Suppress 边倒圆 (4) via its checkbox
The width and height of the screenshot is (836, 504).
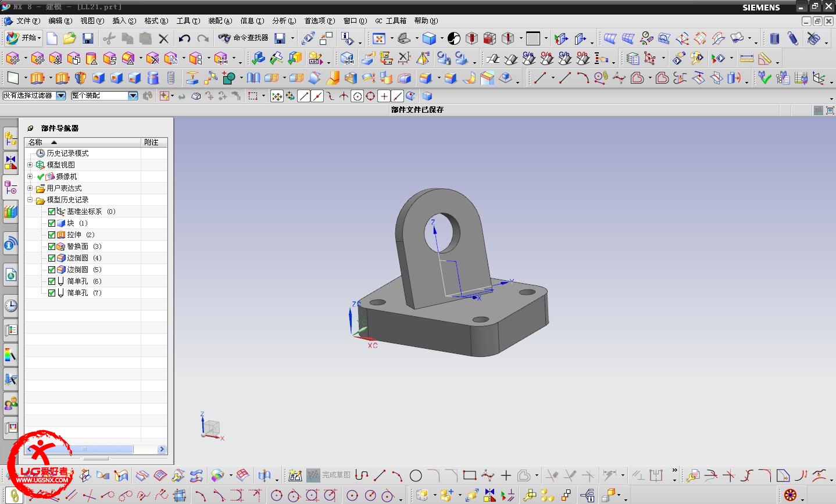[52, 258]
